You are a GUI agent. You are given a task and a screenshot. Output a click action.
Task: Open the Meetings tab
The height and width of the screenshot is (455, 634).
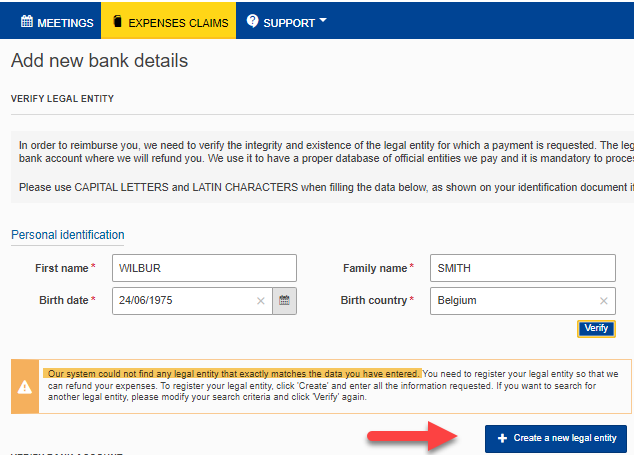[x=57, y=22]
